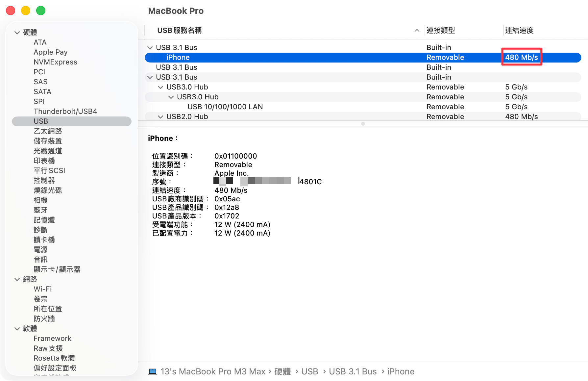
Task: Select 光纖通道 in sidebar
Action: [x=48, y=151]
